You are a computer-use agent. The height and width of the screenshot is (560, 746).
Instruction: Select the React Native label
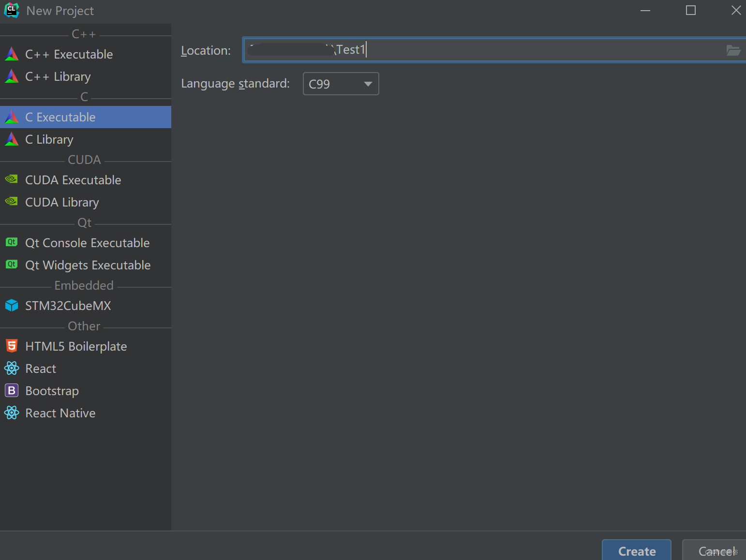pyautogui.click(x=60, y=413)
